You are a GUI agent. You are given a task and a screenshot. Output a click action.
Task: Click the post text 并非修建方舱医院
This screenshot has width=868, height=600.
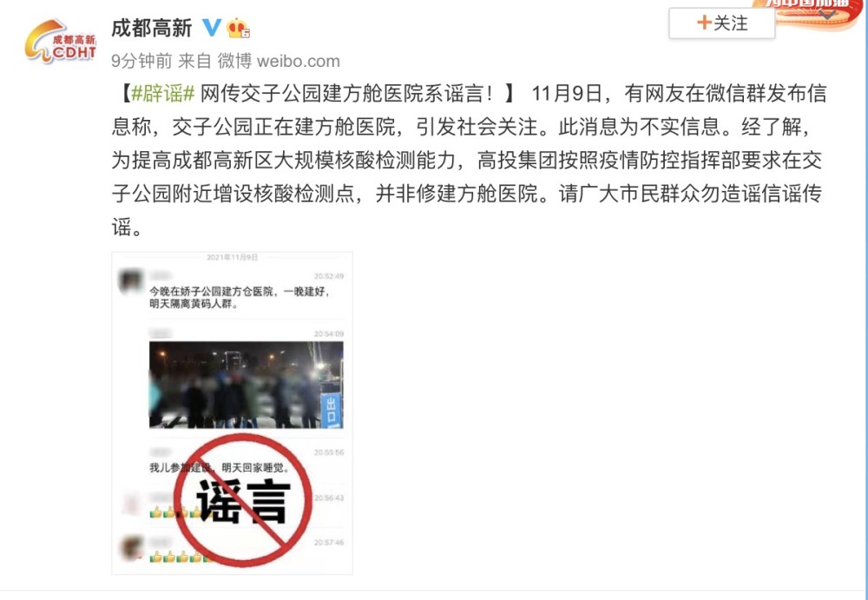click(457, 194)
